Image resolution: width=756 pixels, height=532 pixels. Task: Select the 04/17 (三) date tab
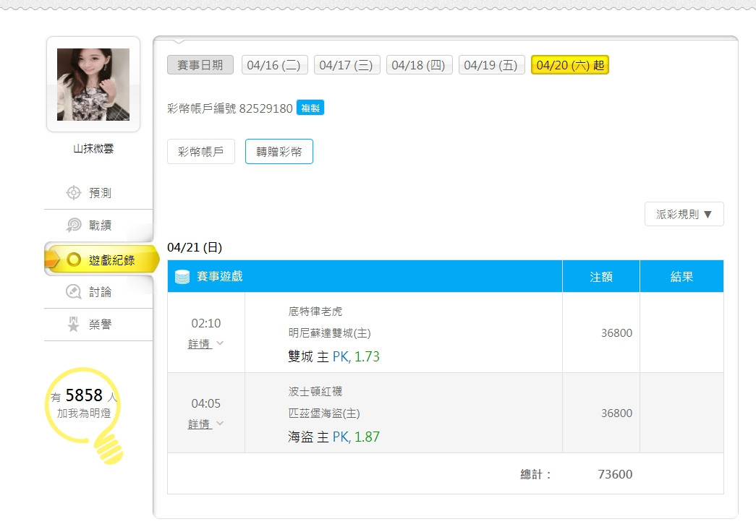pyautogui.click(x=347, y=65)
